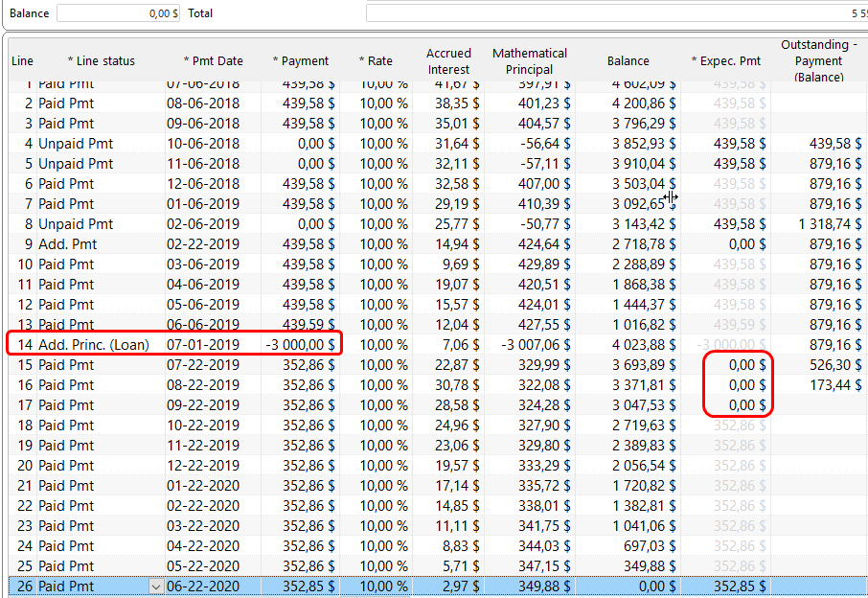Click the accrued interest 35,01 $
The image size is (868, 598).
457,124
